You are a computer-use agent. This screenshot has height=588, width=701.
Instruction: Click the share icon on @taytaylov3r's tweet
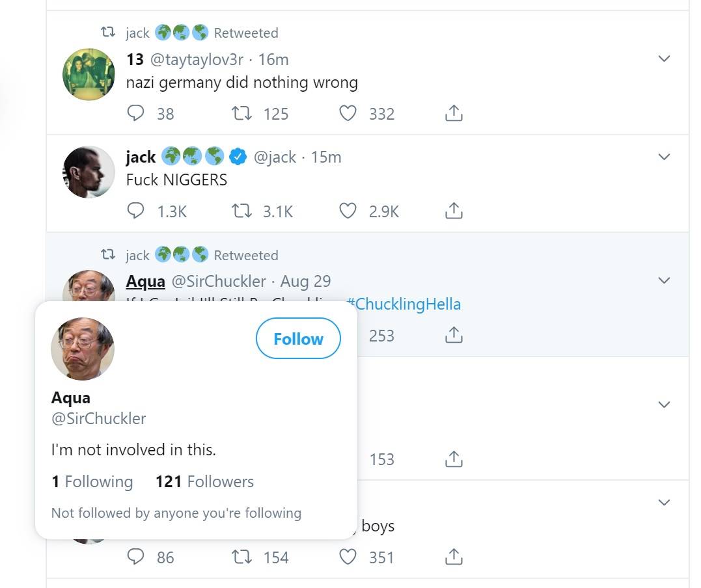click(454, 114)
